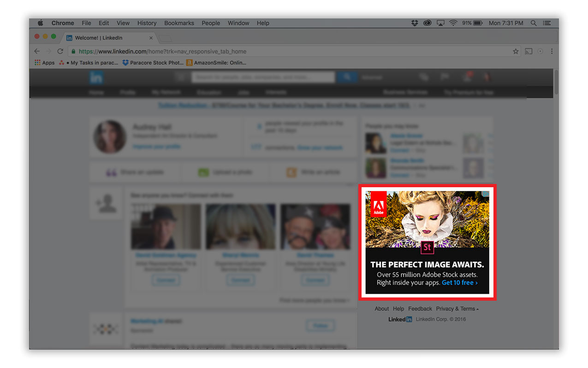Click Write an article

click(x=313, y=172)
